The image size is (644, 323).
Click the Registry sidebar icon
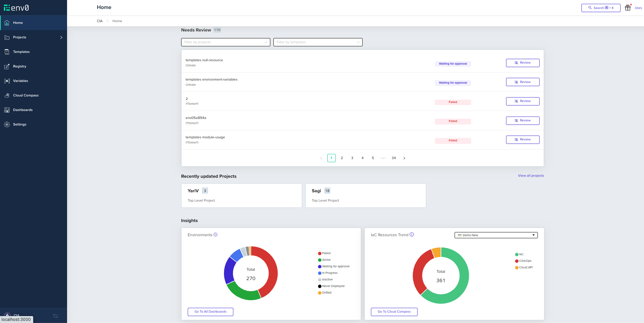(x=7, y=66)
